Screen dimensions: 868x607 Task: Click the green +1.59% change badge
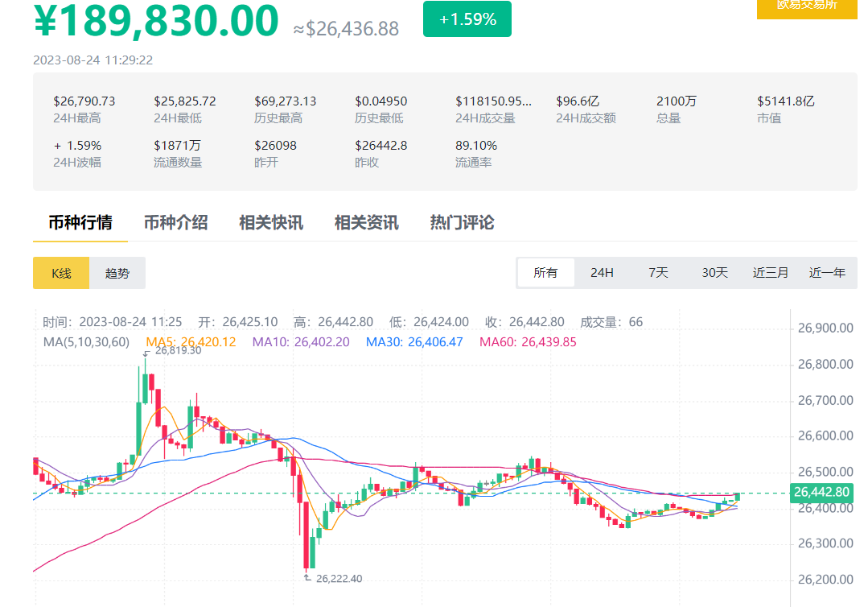[x=467, y=19]
